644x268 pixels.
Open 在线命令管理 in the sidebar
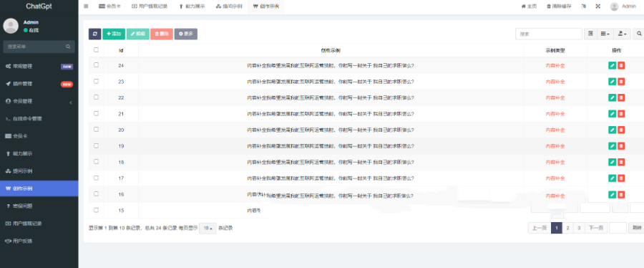[39, 119]
